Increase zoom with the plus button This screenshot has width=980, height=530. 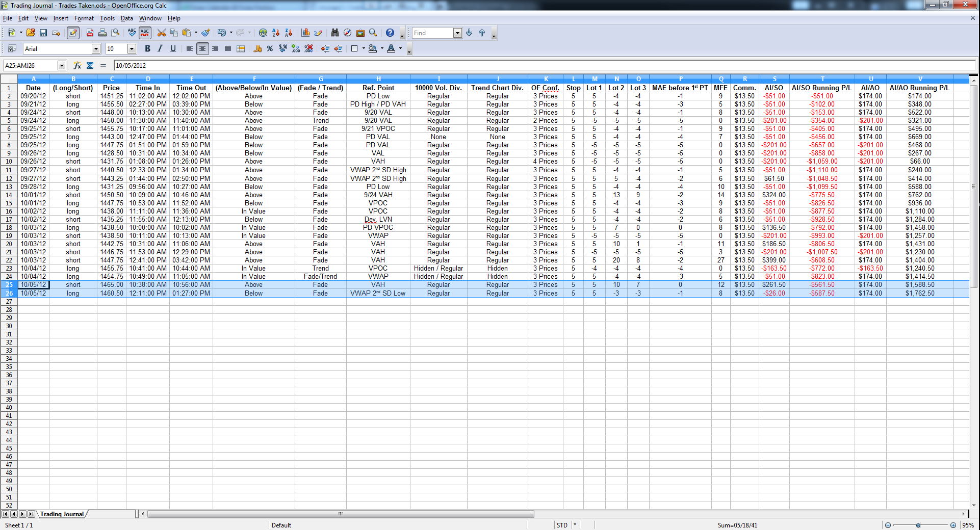tap(953, 525)
